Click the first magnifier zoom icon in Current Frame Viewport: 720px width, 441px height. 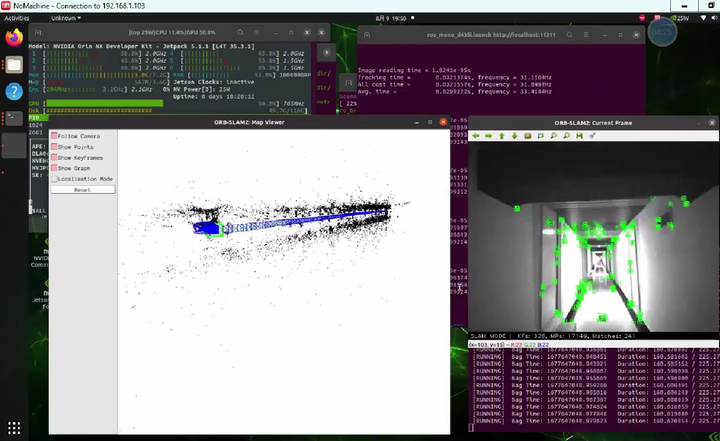tap(554, 136)
